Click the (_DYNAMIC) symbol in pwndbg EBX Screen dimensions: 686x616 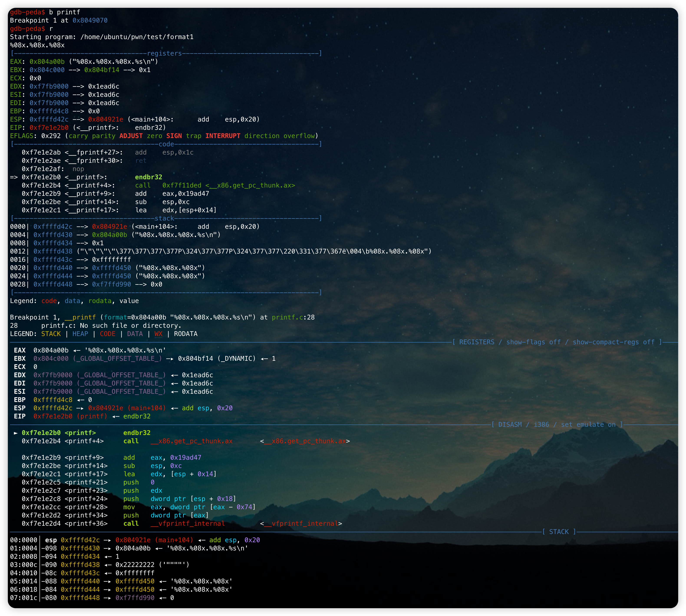tap(237, 359)
